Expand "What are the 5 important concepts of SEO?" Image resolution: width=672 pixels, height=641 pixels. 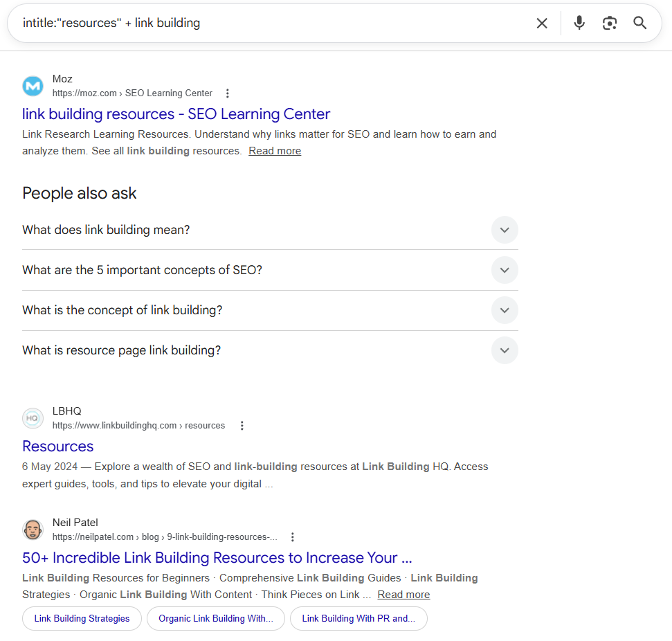505,270
